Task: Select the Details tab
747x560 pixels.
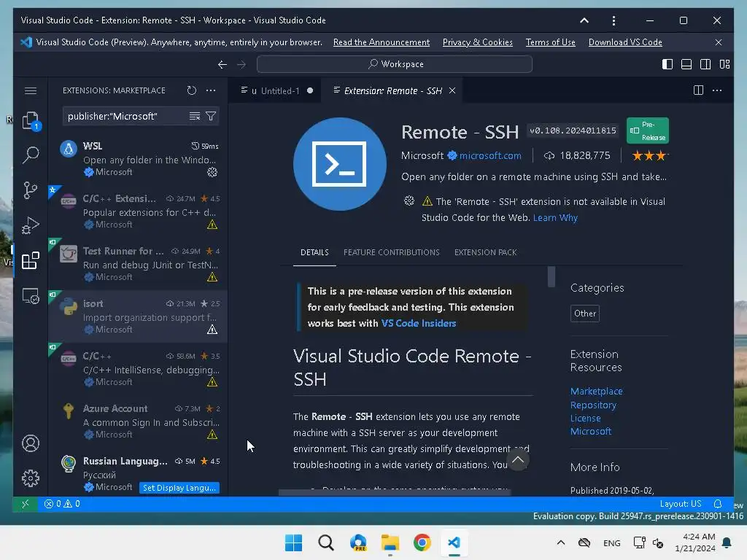Action: (314, 252)
